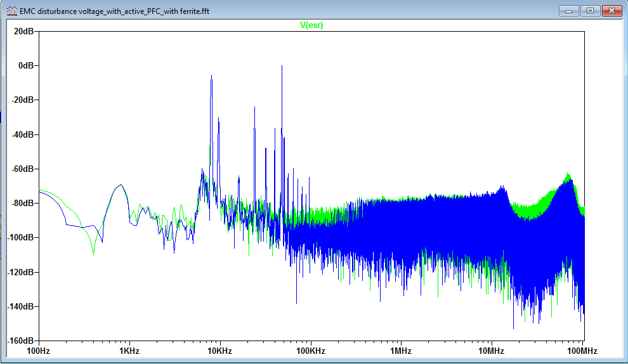Image resolution: width=628 pixels, height=364 pixels.
Task: Click the 100KHz frequency axis label
Action: click(311, 351)
